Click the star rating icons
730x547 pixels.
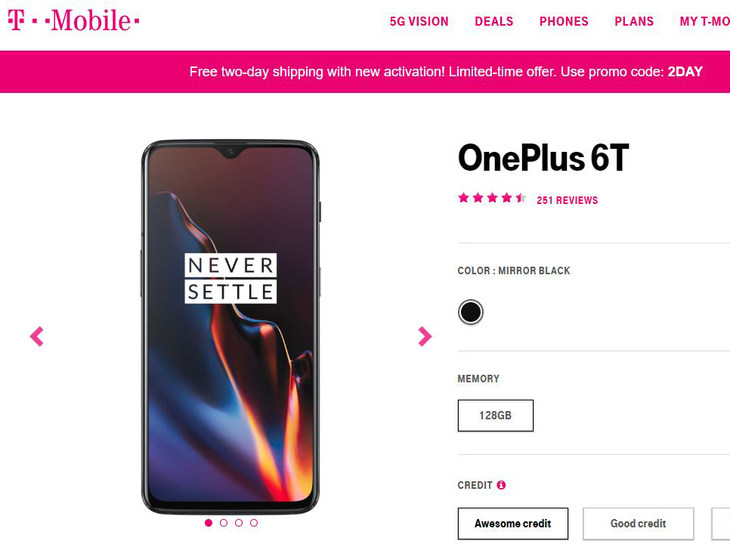click(x=492, y=198)
